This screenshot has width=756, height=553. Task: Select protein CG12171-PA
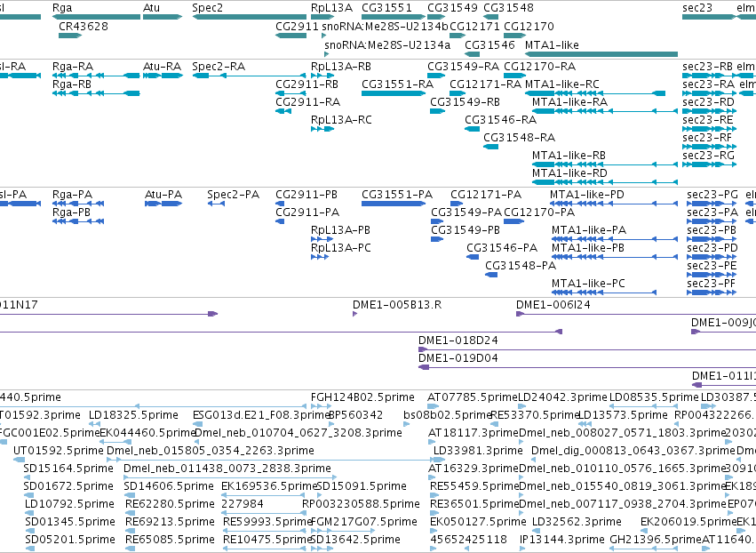tap(457, 204)
